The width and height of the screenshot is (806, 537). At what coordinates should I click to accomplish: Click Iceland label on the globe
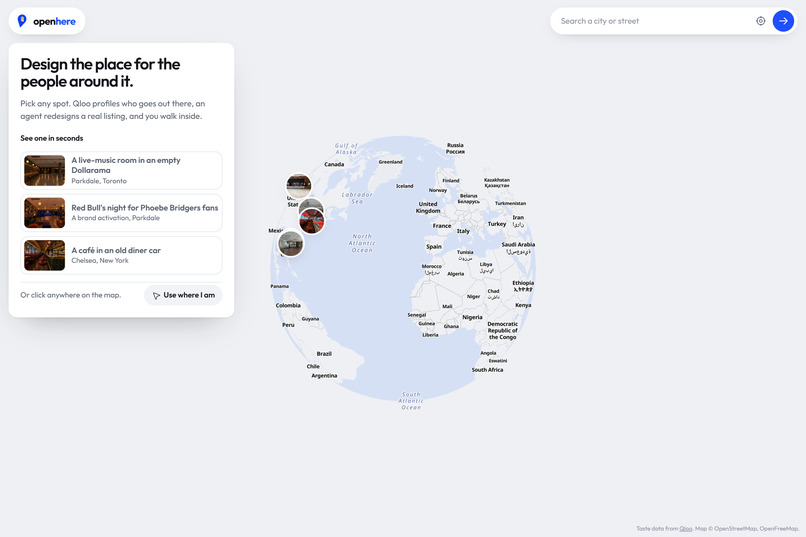[405, 186]
